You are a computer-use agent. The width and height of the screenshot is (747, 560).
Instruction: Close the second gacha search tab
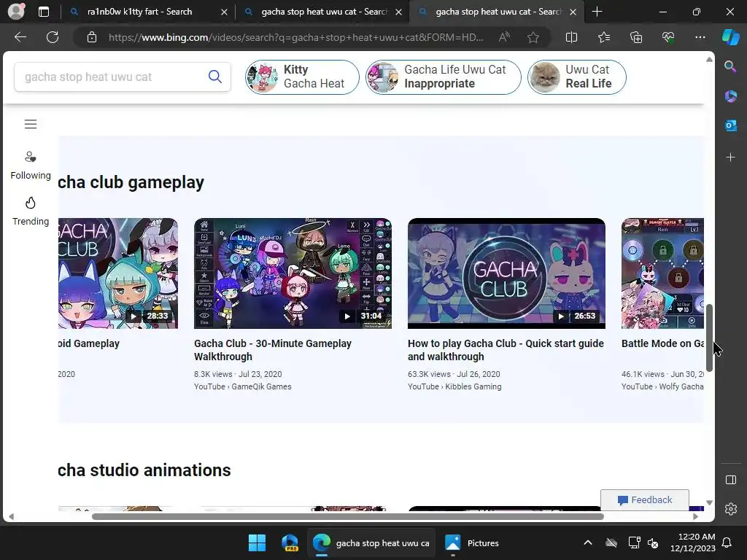(x=399, y=12)
